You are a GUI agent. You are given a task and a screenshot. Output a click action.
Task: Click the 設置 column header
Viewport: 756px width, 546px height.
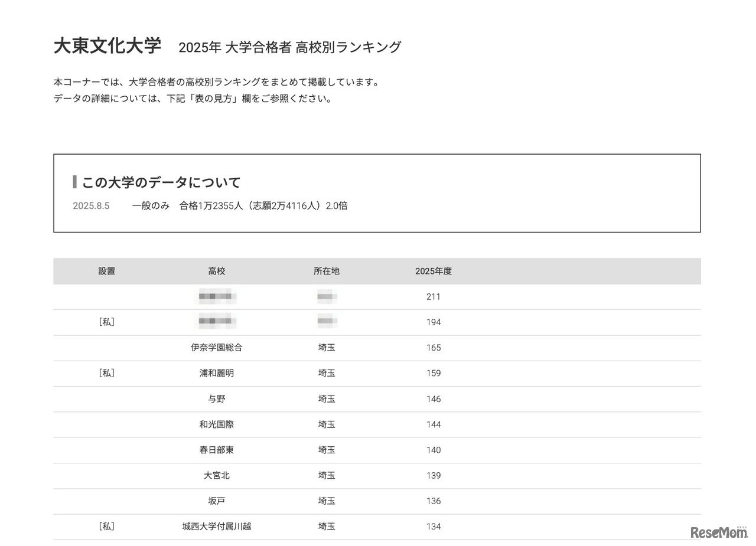pos(107,271)
